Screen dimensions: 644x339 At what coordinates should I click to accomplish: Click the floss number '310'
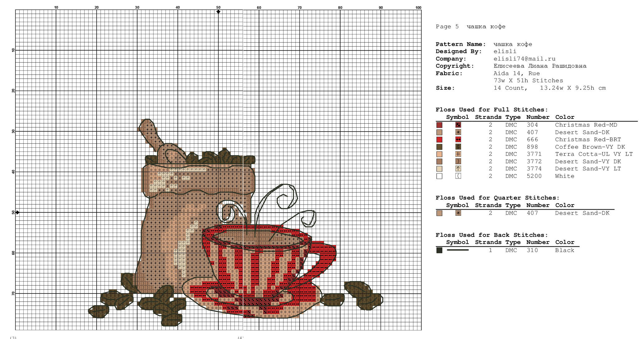click(532, 250)
